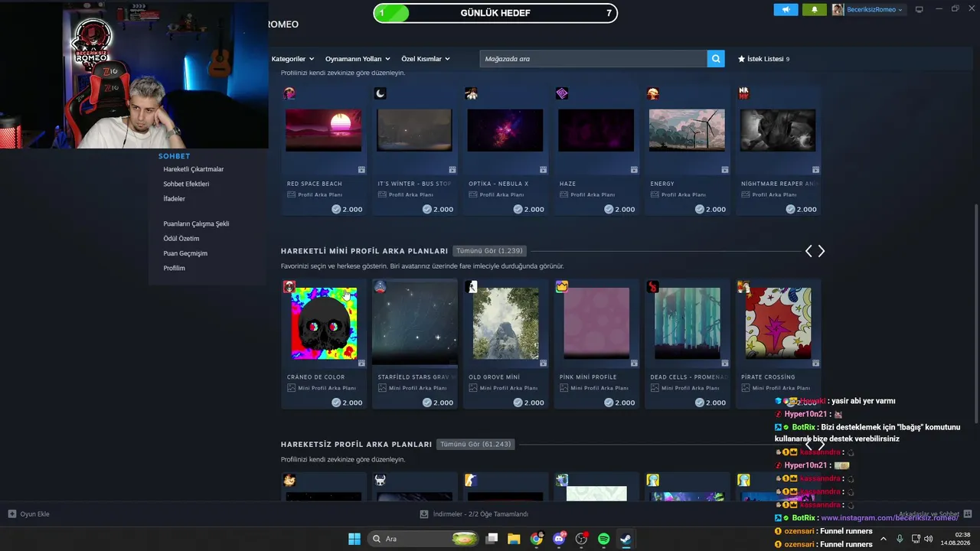Click the Mağazada ara search field
The width and height of the screenshot is (980, 551).
593,59
